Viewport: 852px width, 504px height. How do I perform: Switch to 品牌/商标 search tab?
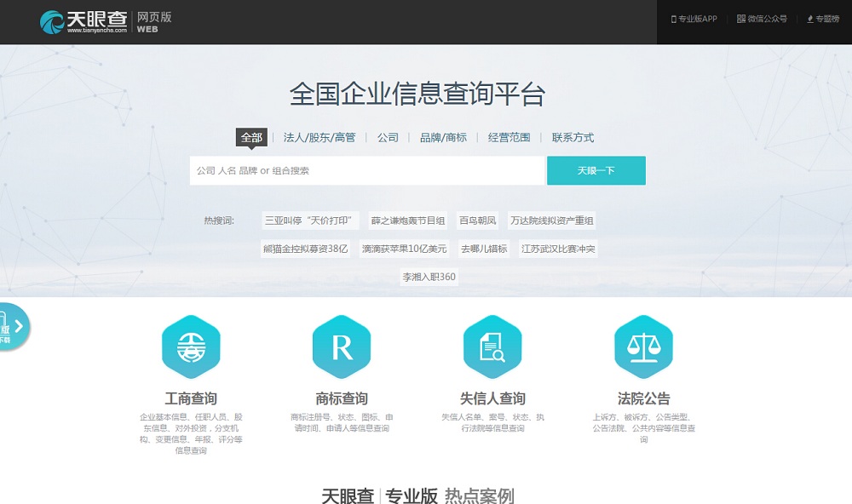coord(443,137)
